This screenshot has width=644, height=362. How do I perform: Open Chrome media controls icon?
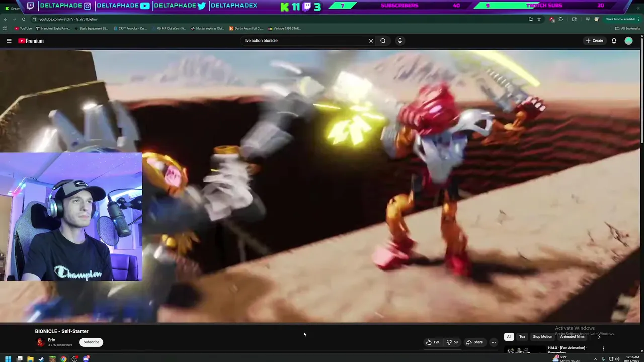[x=588, y=19]
